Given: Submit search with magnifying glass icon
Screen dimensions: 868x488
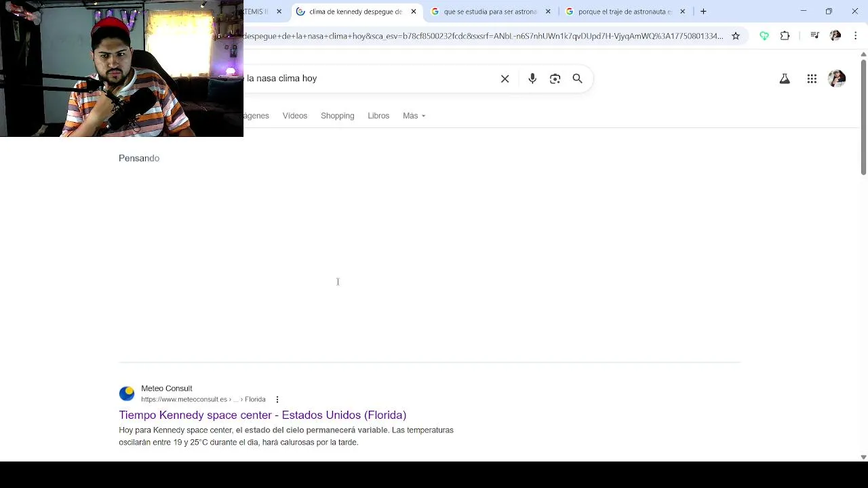Looking at the screenshot, I should pyautogui.click(x=578, y=79).
